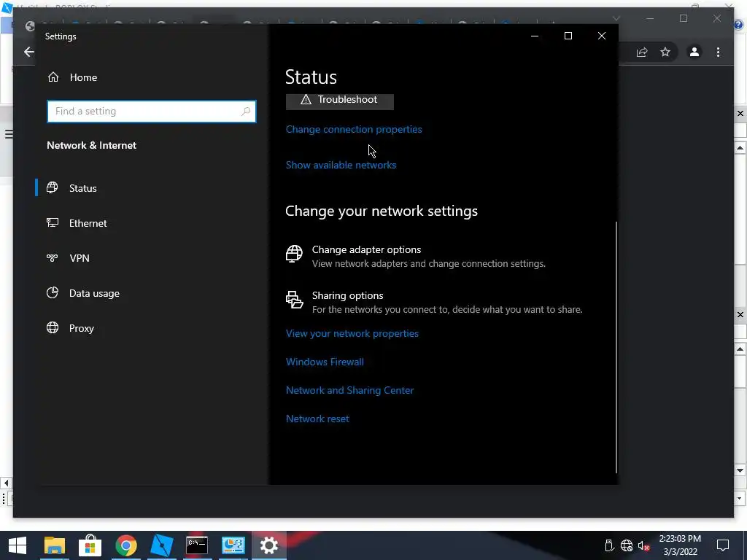Open Change connection properties link

coord(354,130)
